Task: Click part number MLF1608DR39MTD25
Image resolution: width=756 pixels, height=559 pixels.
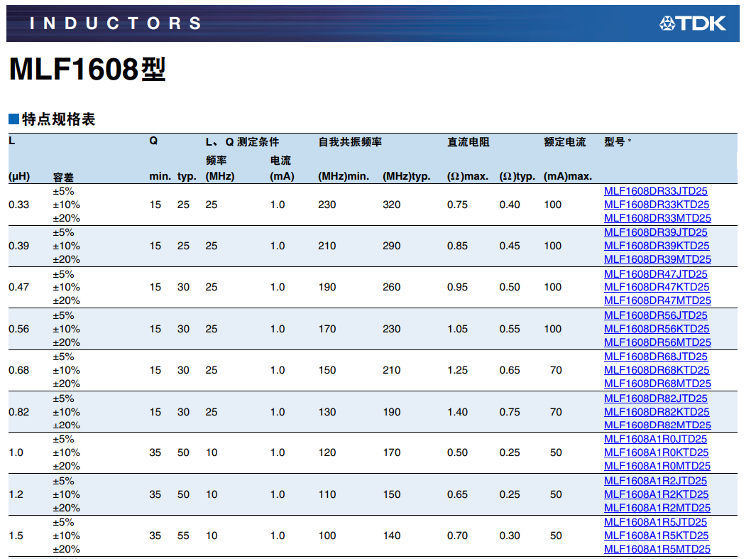Action: [657, 259]
